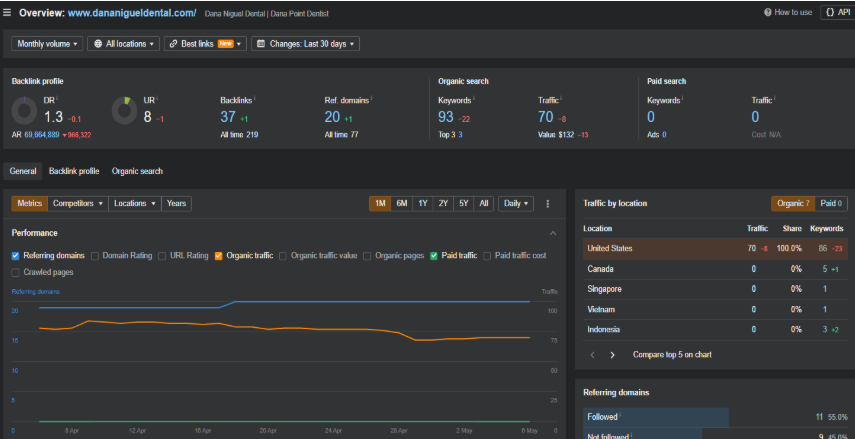
Task: Open Competitors dropdown
Action: point(78,203)
